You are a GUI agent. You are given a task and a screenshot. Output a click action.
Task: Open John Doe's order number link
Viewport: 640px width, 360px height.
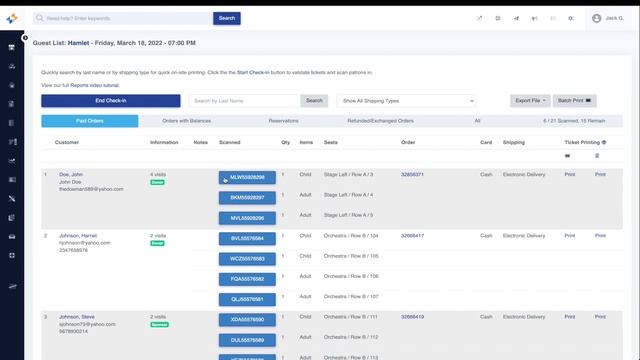412,175
